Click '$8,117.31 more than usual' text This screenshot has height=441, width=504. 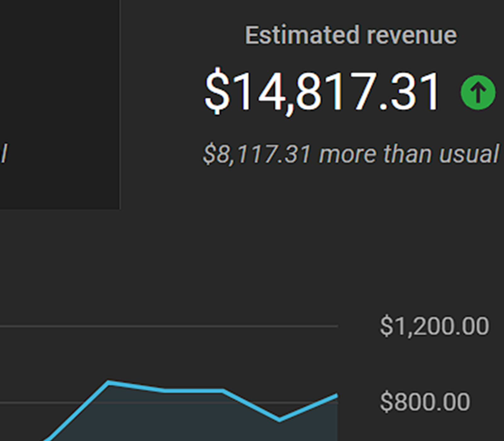point(351,154)
